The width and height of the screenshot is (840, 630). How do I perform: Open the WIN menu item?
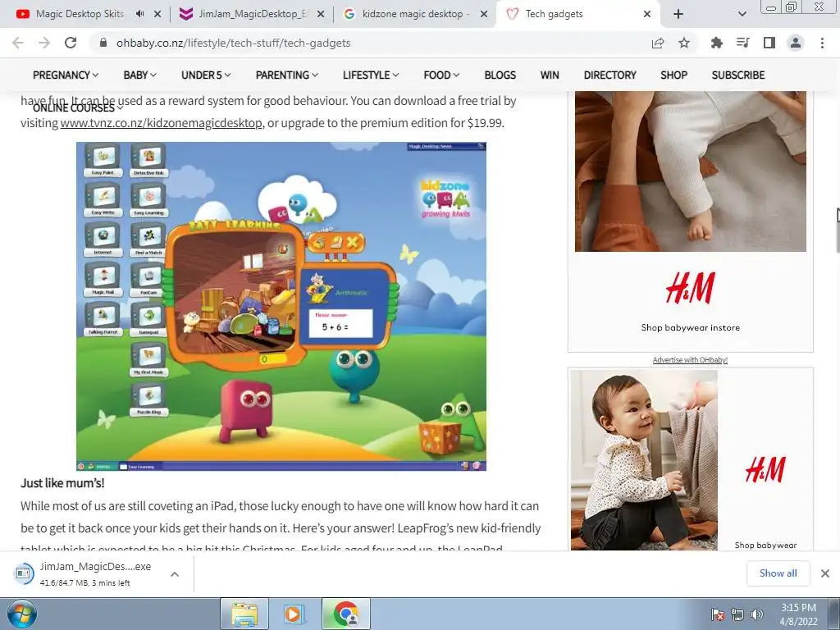(x=550, y=75)
